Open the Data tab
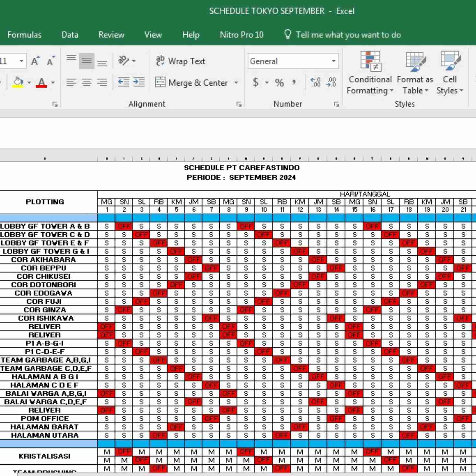 70,35
